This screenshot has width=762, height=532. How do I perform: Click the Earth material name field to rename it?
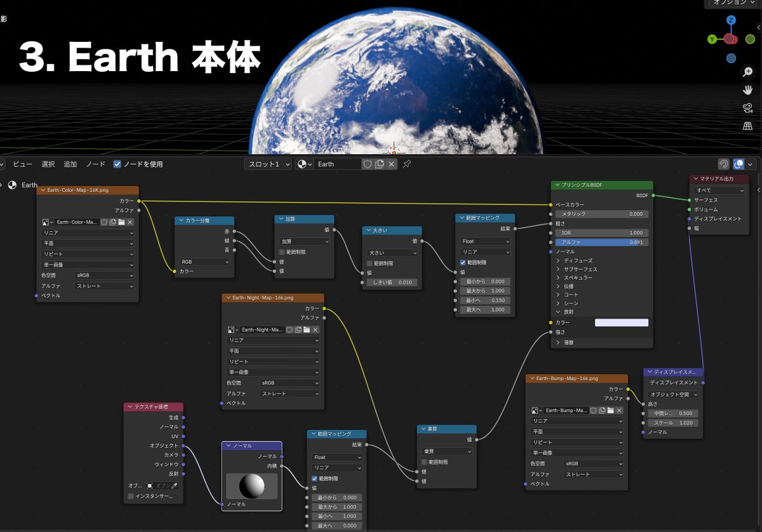[x=333, y=164]
